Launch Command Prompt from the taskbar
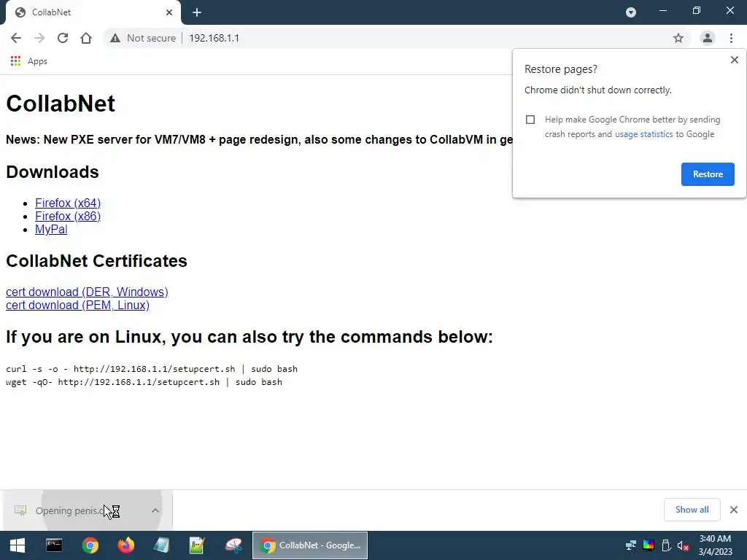747x560 pixels. pos(54,545)
